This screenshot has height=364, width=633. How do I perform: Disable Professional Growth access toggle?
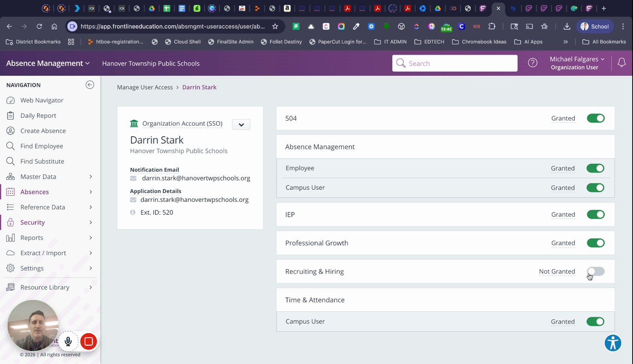coord(595,243)
